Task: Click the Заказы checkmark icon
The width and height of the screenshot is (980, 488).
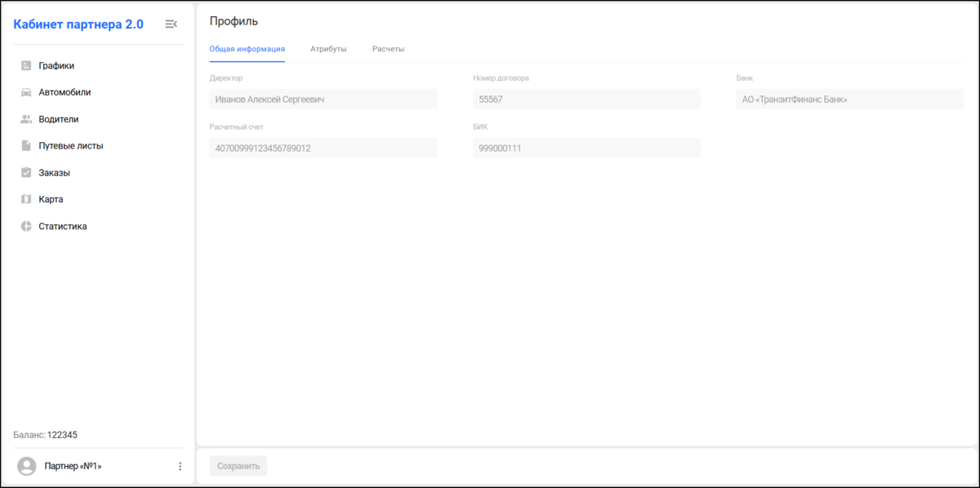Action: coord(26,173)
